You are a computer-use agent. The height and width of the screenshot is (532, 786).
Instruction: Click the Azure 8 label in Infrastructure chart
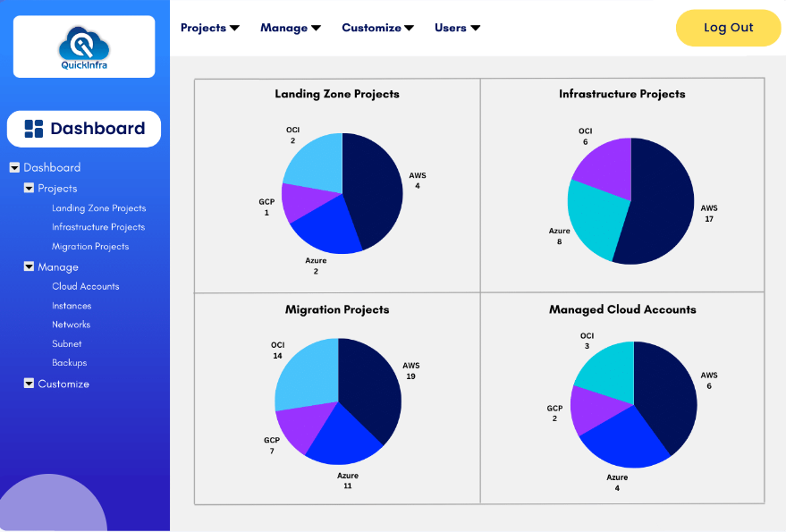coord(560,236)
